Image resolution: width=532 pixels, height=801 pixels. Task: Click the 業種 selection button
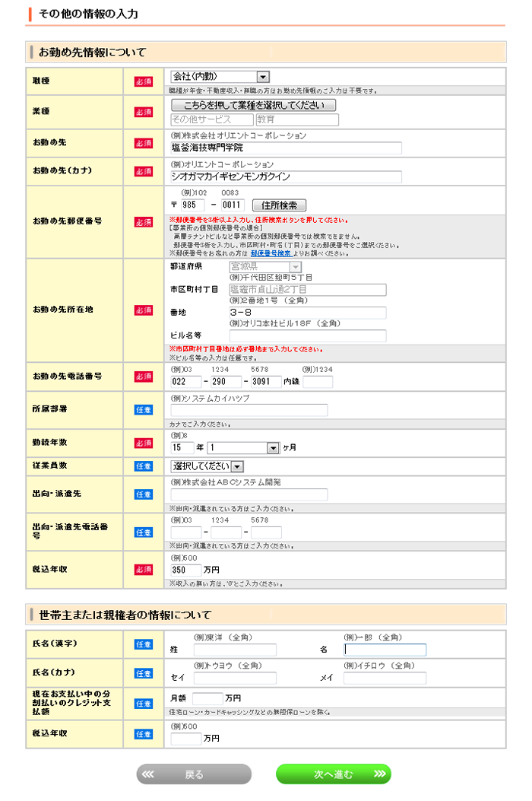point(253,105)
